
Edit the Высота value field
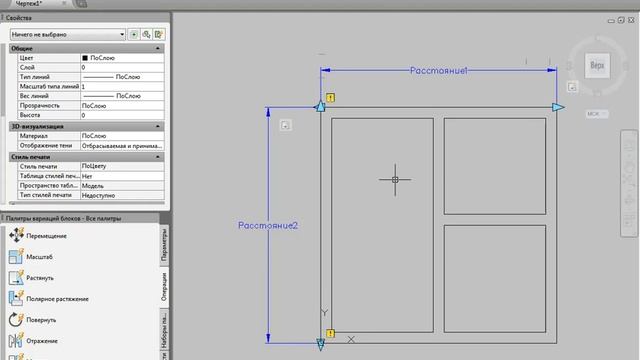point(122,115)
